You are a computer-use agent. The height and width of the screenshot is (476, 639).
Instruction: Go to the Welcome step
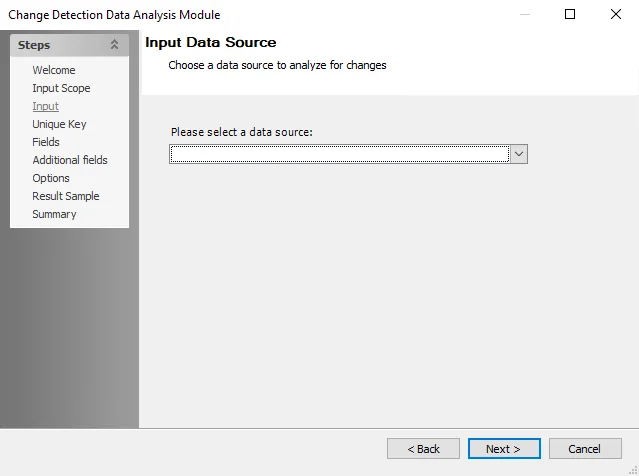(54, 70)
